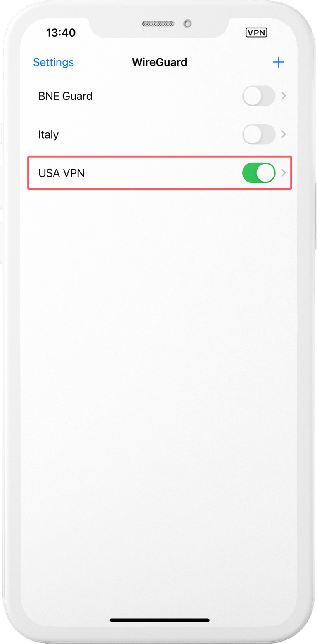Tap the speaker grille in the notch
Image resolution: width=317 pixels, height=644 pixels.
click(x=158, y=24)
